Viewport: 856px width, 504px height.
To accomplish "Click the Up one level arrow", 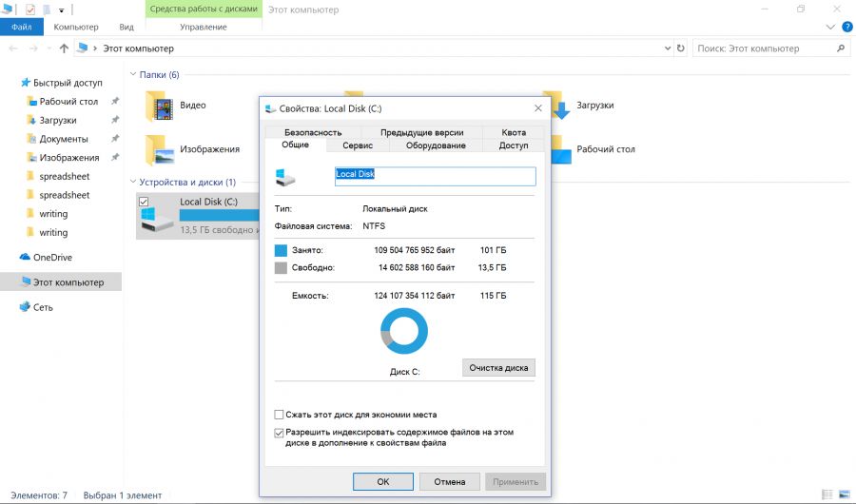I will (x=64, y=48).
